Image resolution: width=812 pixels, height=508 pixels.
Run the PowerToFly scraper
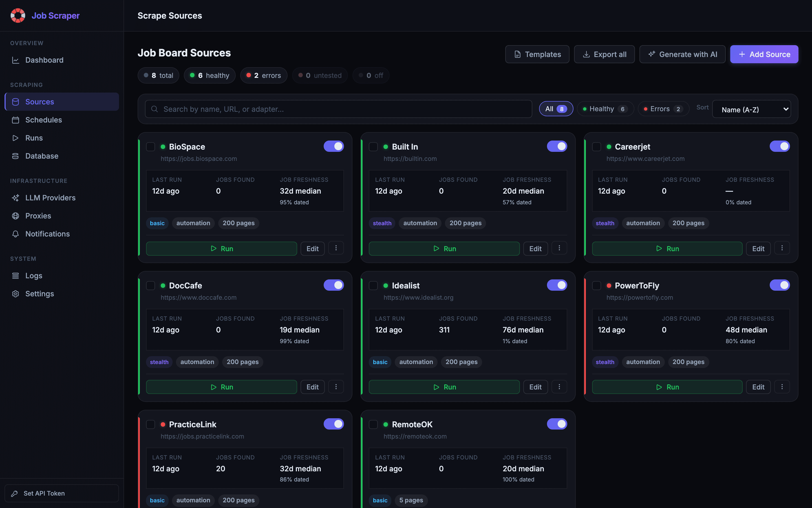pyautogui.click(x=667, y=387)
